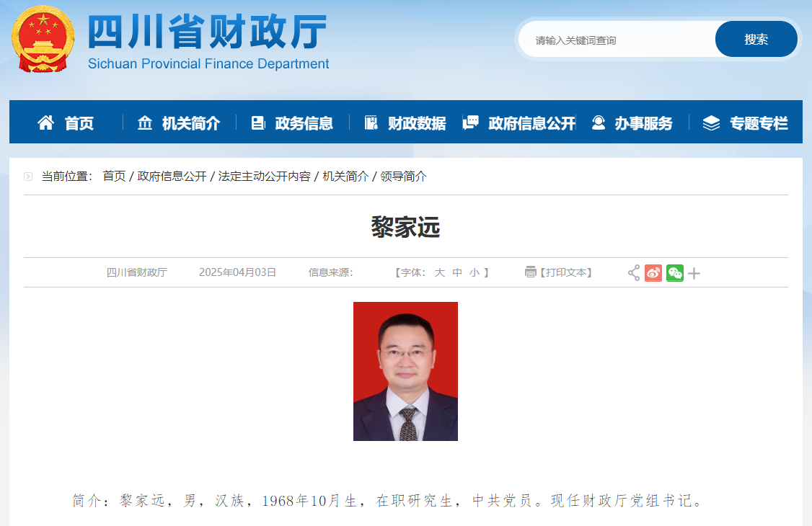Click the layers icon beside 专题专栏
The image size is (812, 526).
tap(712, 123)
